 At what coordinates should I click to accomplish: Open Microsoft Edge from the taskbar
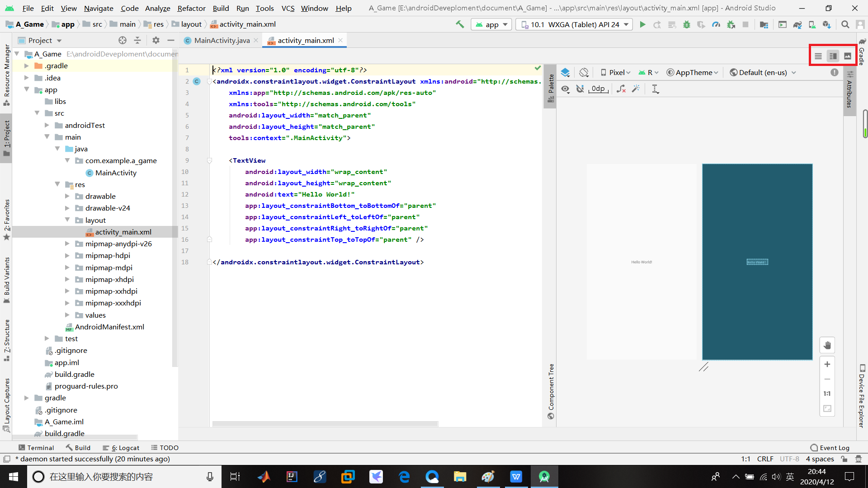(404, 477)
